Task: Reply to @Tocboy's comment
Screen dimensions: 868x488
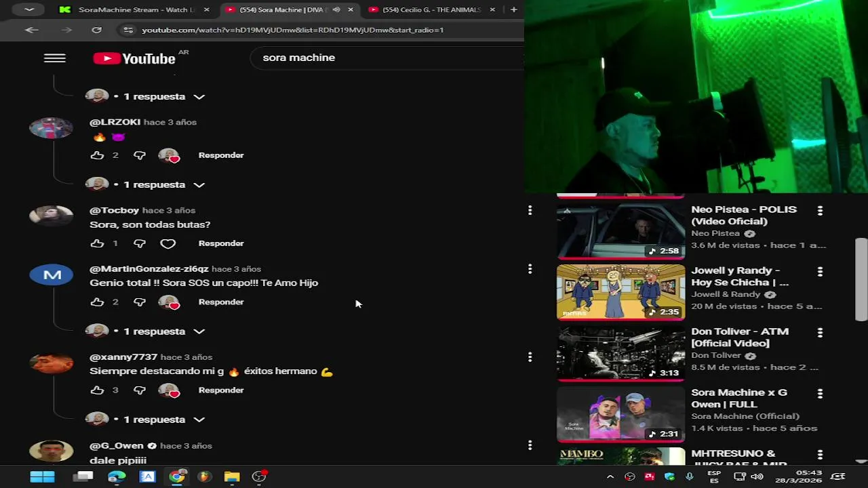Action: pos(221,243)
